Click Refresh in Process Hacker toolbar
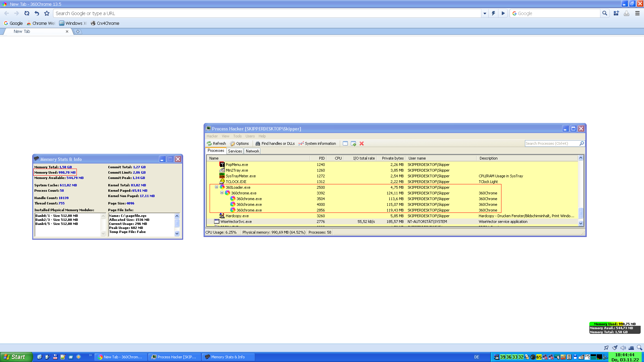The height and width of the screenshot is (362, 644). (x=216, y=143)
